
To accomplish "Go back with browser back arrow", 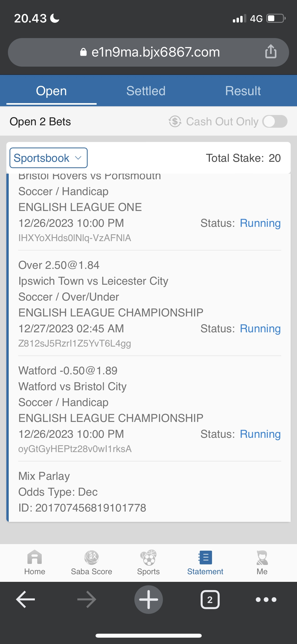I will [x=26, y=599].
